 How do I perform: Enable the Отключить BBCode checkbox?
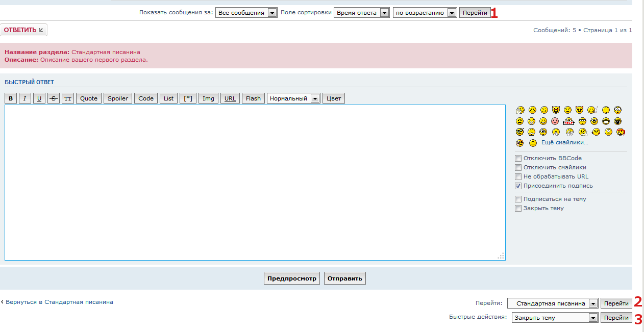click(x=518, y=159)
